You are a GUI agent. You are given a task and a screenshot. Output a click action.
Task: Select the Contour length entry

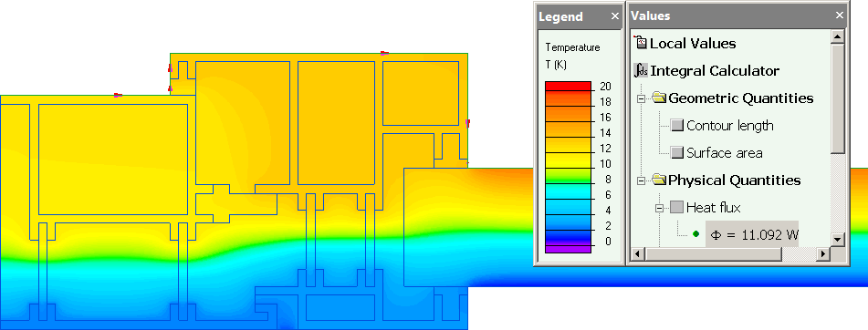coord(729,126)
